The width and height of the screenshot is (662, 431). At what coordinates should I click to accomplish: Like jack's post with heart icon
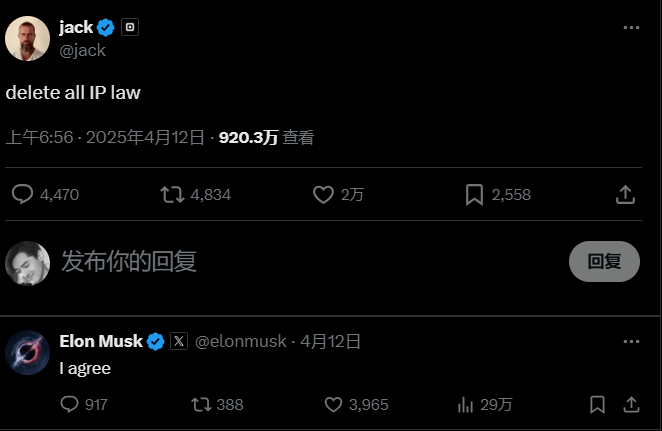[x=323, y=194]
